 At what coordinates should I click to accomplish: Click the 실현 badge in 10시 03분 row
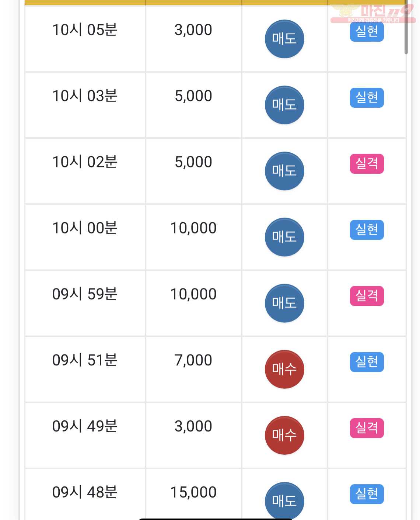[367, 98]
